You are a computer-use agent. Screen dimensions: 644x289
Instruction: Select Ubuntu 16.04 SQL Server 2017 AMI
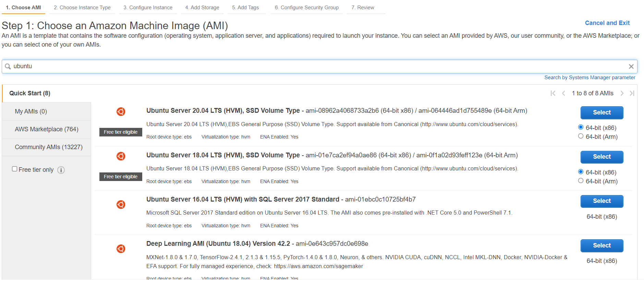[x=602, y=201]
